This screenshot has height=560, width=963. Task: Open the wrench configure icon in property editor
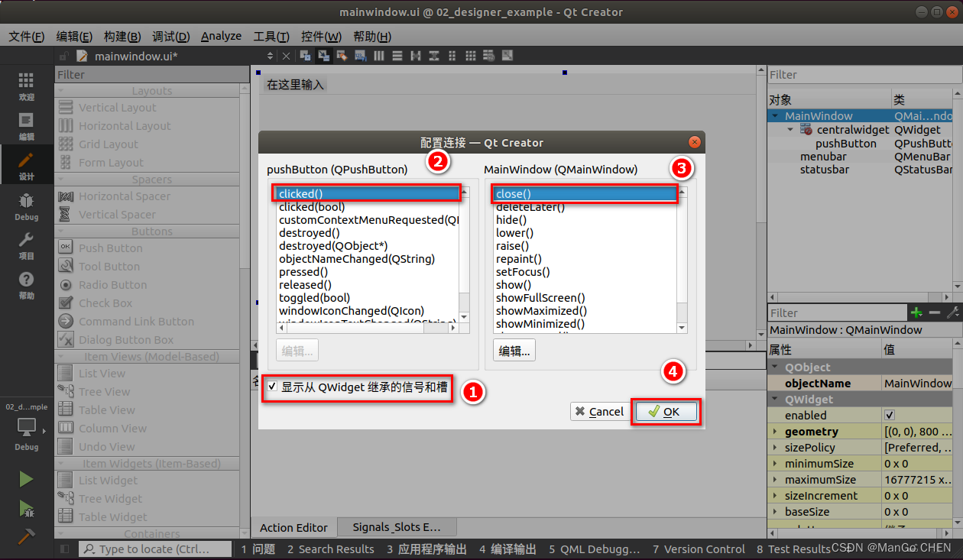coord(952,312)
